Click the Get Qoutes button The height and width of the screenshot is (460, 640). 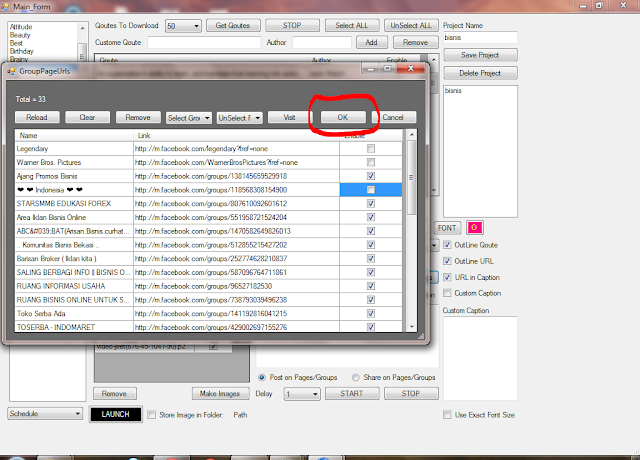(233, 25)
